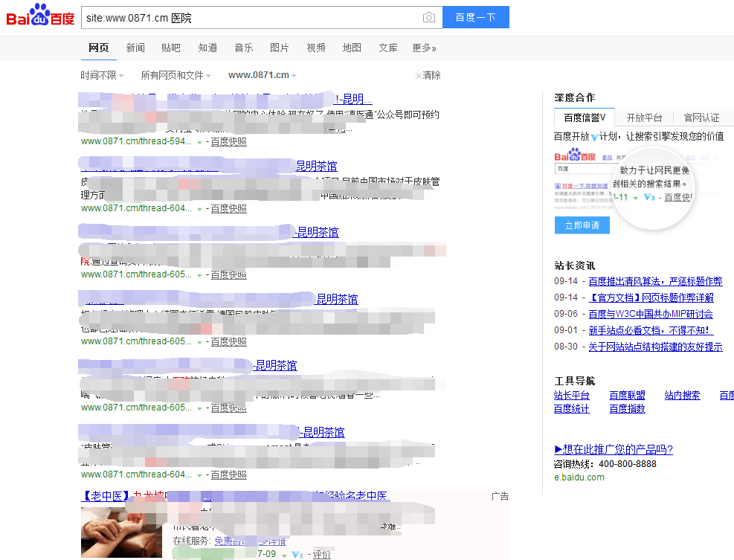The height and width of the screenshot is (560, 734).
Task: Click the 立即申请 button in the sidebar
Action: point(582,225)
